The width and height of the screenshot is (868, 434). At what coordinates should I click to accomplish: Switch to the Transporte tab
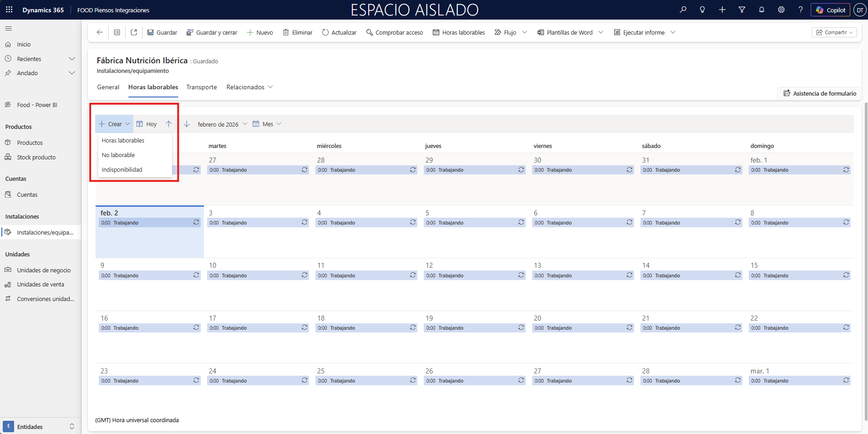tap(202, 87)
